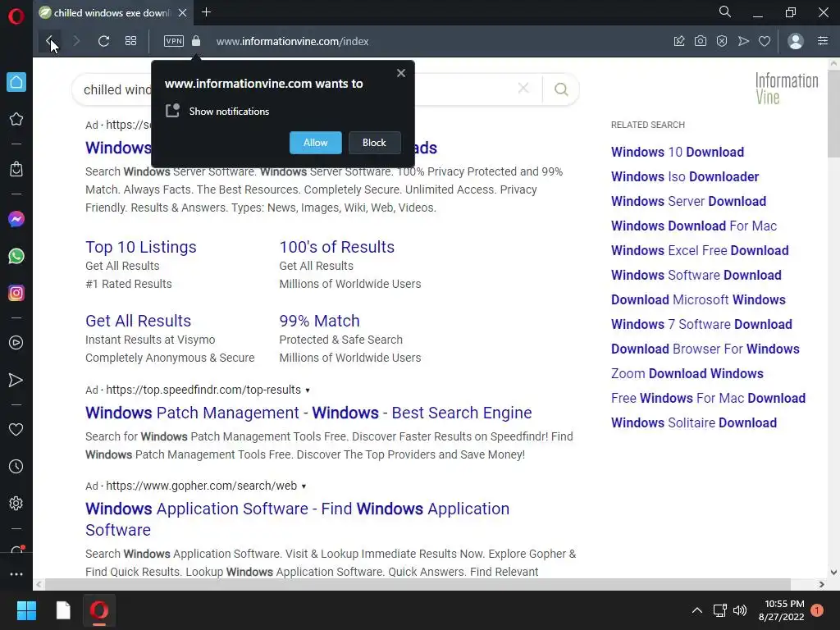Viewport: 840px width, 630px height.
Task: Open the My Flow send icon in toolbar
Action: click(x=743, y=41)
